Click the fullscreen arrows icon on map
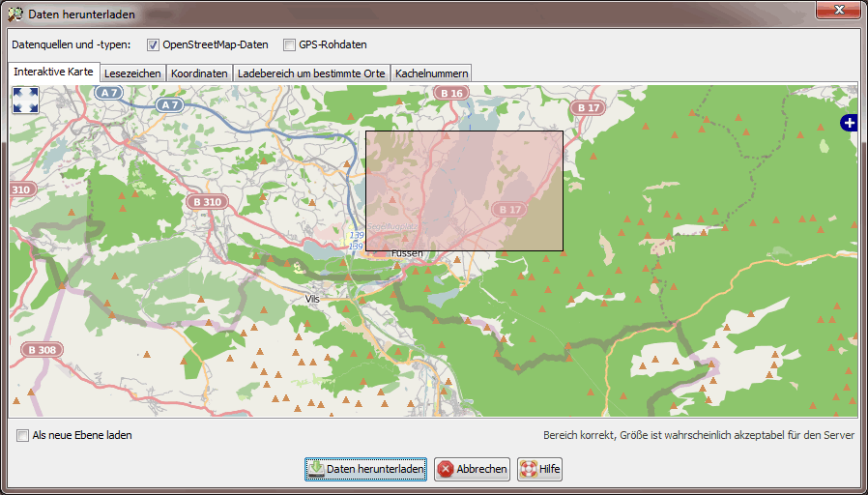This screenshot has width=868, height=495. [x=25, y=100]
